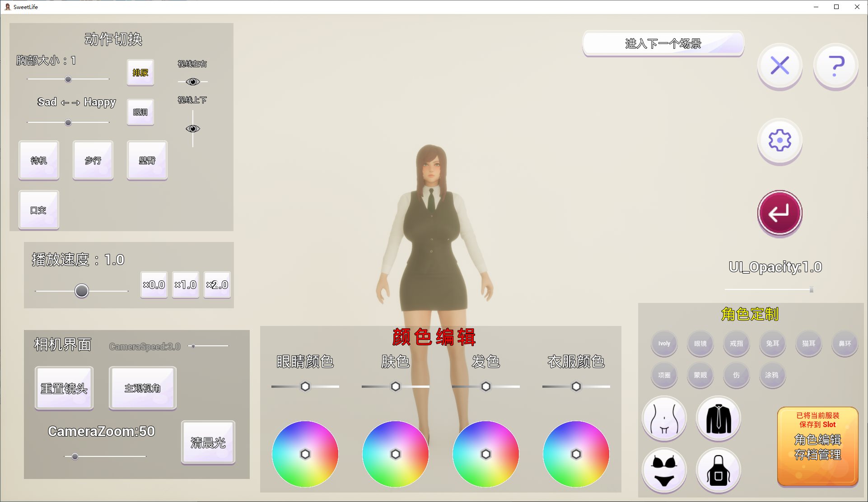Screen dimensions: 868x502
Task: Toggle the 眼镜 glasses accessory
Action: click(700, 344)
